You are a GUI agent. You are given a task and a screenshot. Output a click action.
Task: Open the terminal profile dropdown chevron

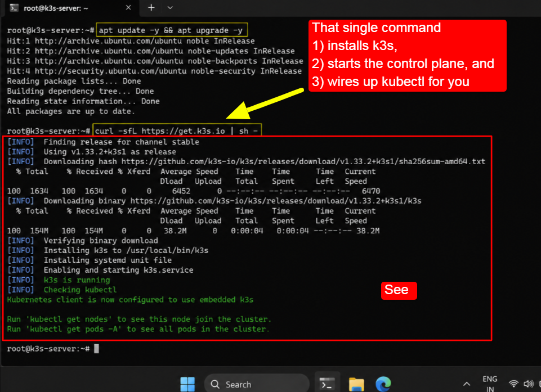click(x=170, y=7)
